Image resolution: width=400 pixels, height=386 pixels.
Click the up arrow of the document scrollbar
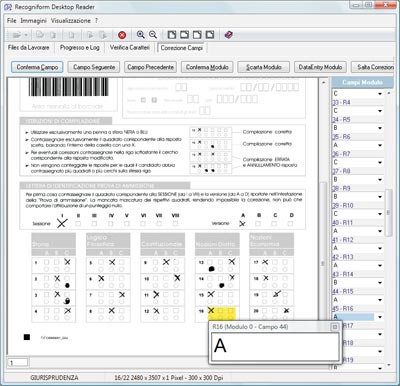click(x=323, y=82)
